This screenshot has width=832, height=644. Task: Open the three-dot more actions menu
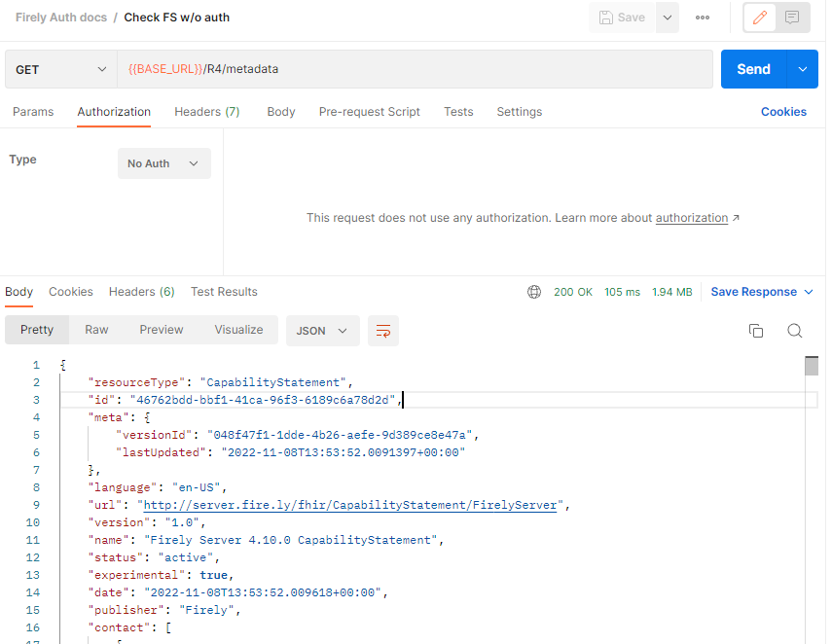coord(702,18)
